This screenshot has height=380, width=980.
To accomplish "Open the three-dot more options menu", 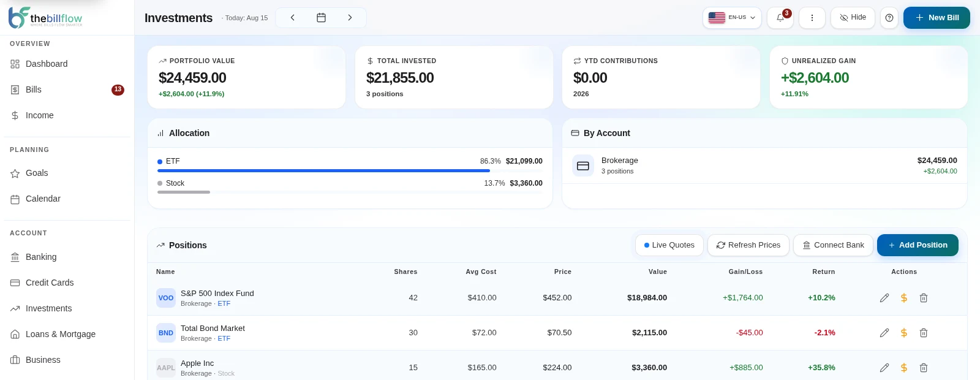I will tap(812, 18).
